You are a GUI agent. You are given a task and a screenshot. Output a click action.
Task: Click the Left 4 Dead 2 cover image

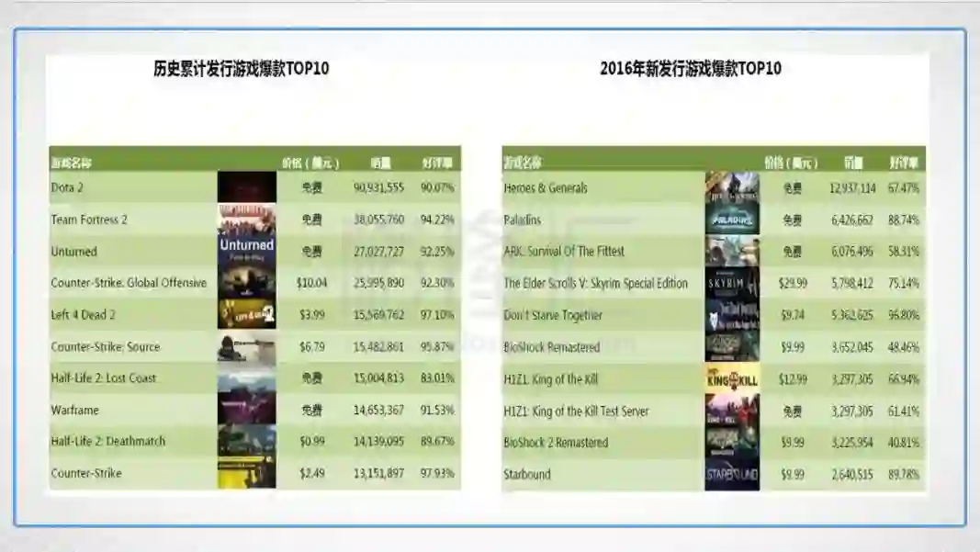[247, 314]
